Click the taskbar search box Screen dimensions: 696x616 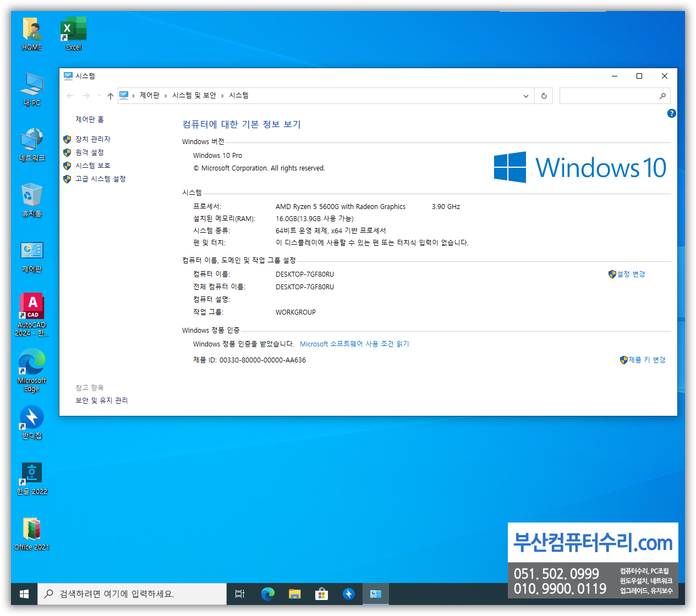pyautogui.click(x=132, y=594)
